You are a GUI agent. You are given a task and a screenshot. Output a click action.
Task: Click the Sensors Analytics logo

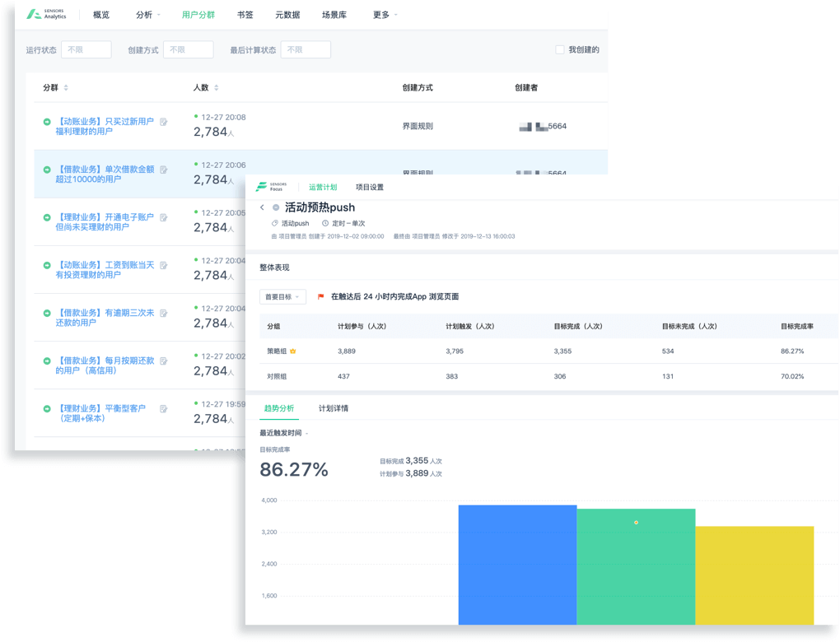click(46, 15)
